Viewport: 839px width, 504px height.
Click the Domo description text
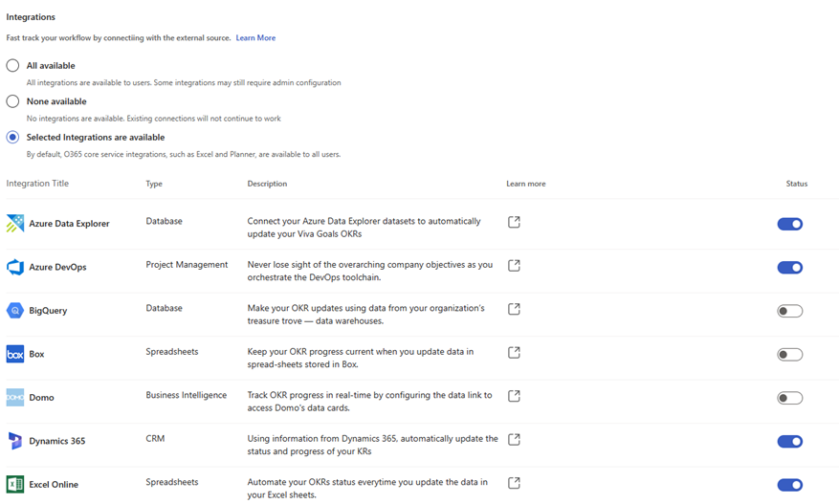point(369,402)
